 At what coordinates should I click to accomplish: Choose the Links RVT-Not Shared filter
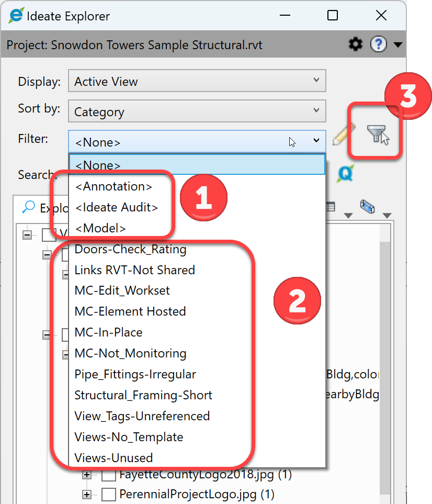point(197,270)
